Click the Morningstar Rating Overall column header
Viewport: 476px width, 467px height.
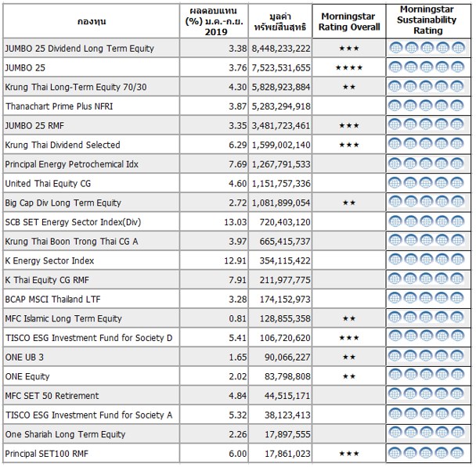click(349, 21)
